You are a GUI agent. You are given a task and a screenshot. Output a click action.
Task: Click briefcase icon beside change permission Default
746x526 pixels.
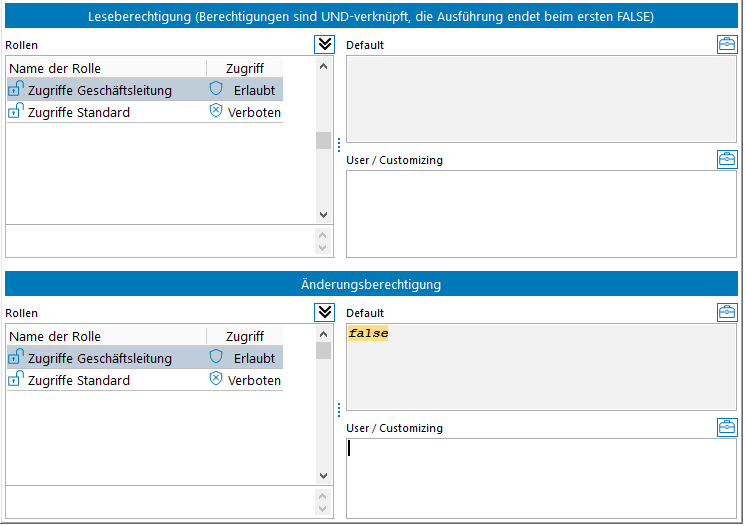click(727, 312)
